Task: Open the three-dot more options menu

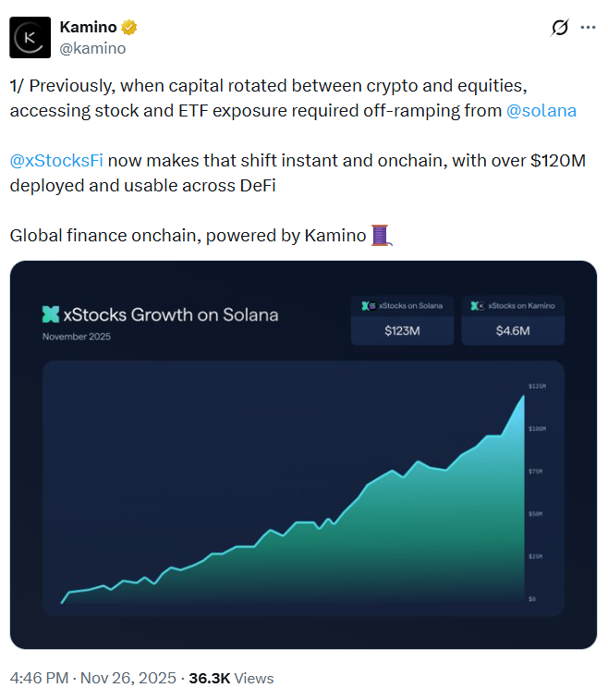Action: tap(588, 28)
